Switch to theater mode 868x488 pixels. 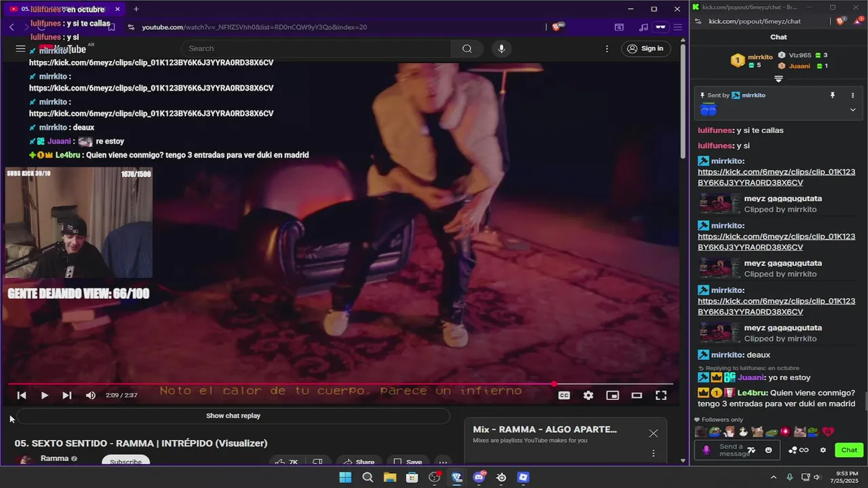coord(637,395)
